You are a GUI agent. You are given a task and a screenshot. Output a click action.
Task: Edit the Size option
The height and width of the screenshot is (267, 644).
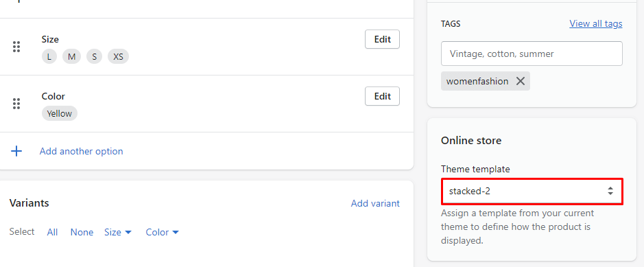[382, 39]
